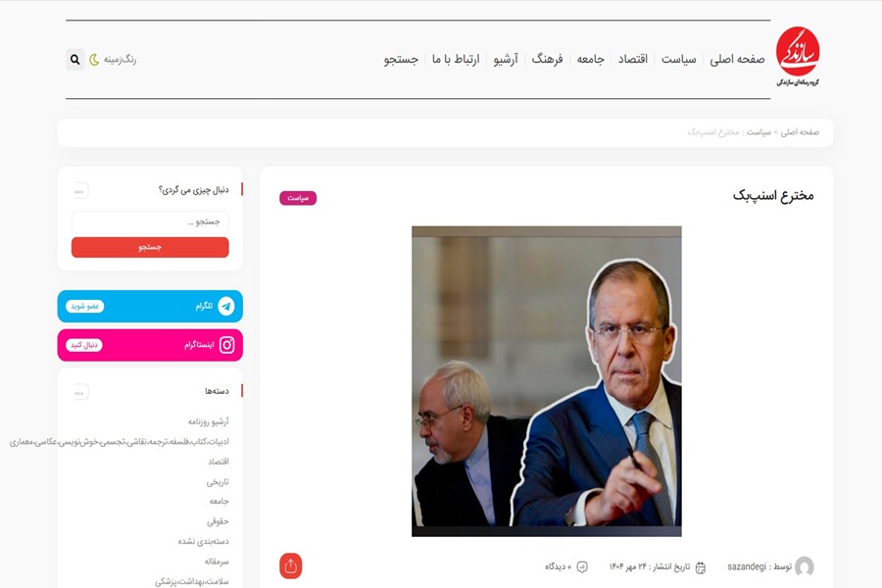
Task: Expand the three-dot menu on the search widget
Action: [x=79, y=191]
